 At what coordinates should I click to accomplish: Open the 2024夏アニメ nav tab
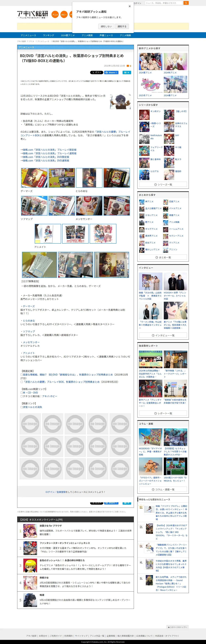coord(68,35)
